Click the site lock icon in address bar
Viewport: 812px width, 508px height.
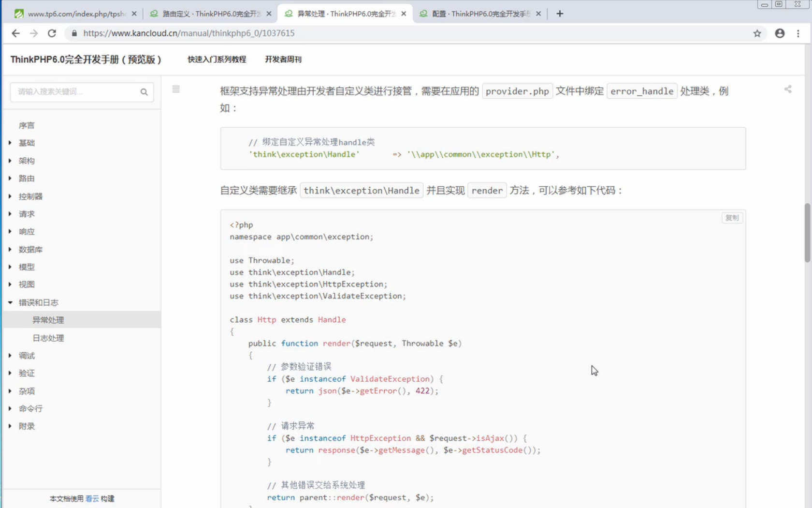74,33
